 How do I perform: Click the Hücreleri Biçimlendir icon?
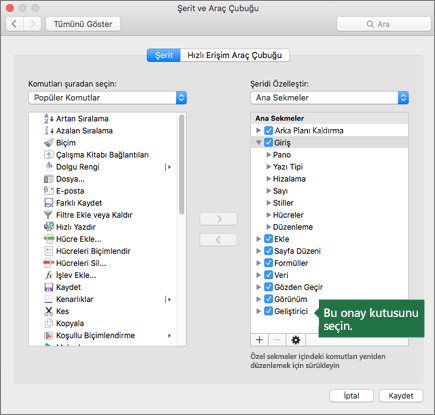point(49,251)
